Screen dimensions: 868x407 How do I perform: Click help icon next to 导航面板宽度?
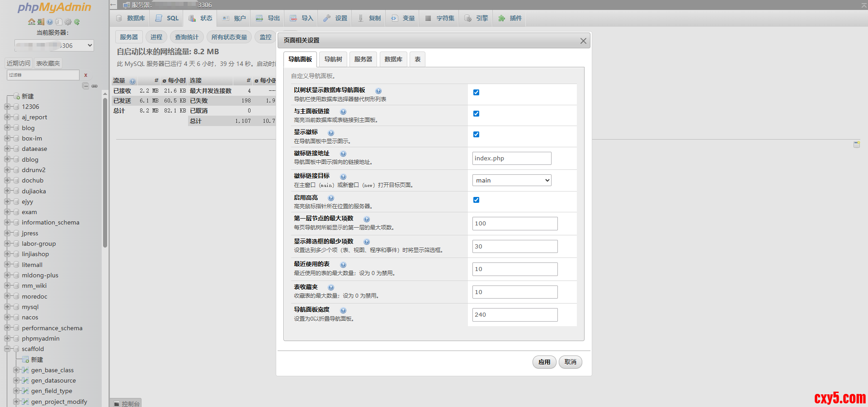(x=343, y=310)
